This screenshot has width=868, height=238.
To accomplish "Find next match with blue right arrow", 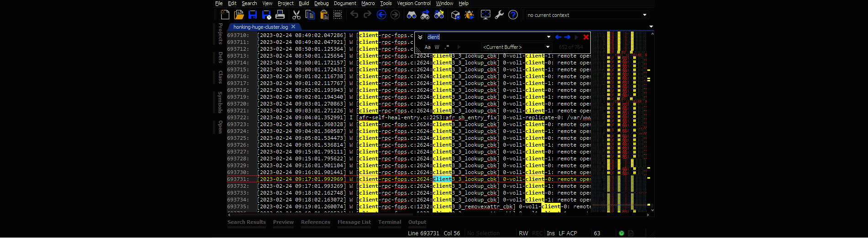I will [567, 37].
